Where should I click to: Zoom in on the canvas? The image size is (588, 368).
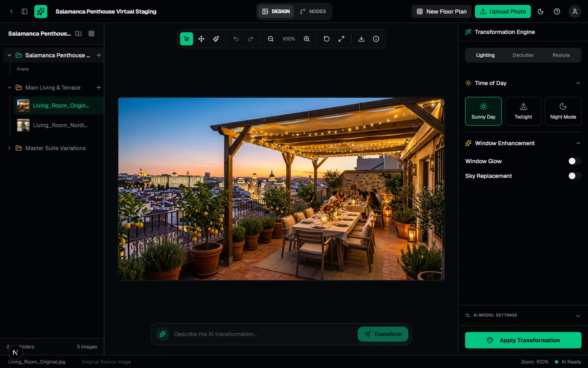307,39
